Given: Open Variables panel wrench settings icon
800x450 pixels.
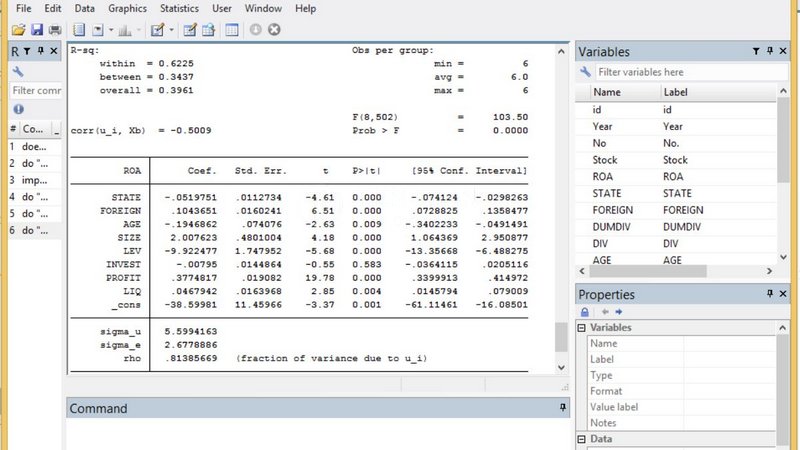Looking at the screenshot, I should [x=586, y=72].
